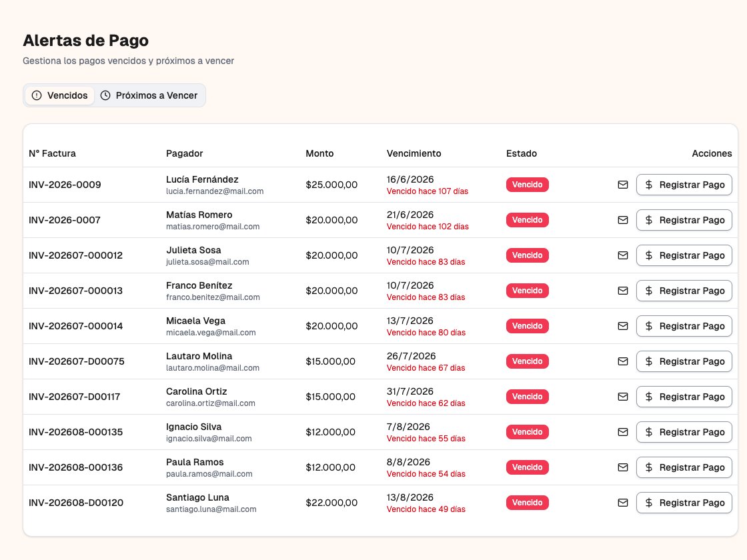Click Vencido badge for INV-2026-0009
Image resolution: width=747 pixels, height=560 pixels.
528,185
